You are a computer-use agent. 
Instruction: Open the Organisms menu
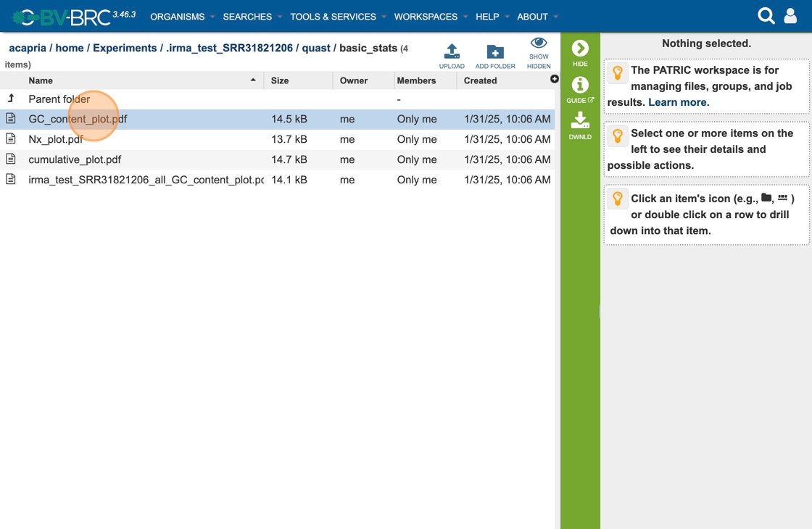click(177, 17)
